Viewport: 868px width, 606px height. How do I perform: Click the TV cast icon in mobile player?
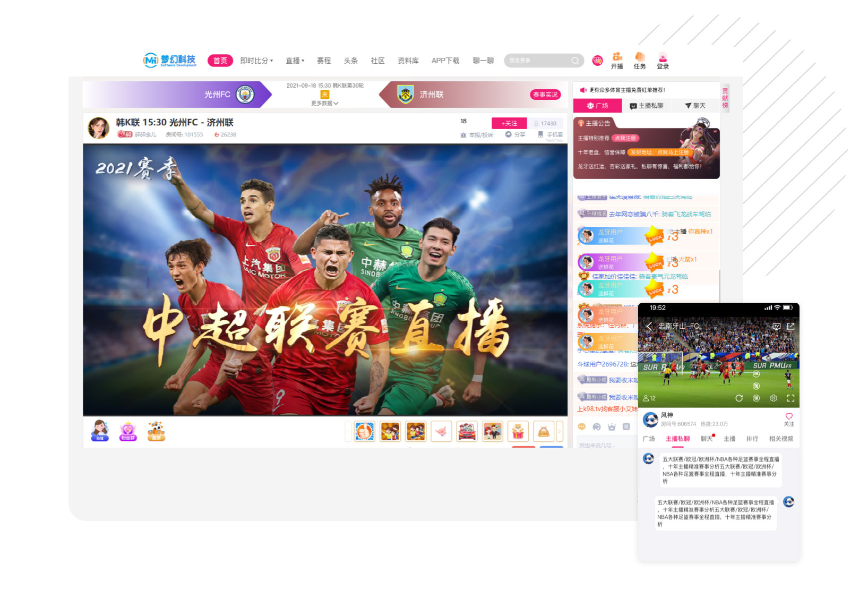tap(777, 326)
